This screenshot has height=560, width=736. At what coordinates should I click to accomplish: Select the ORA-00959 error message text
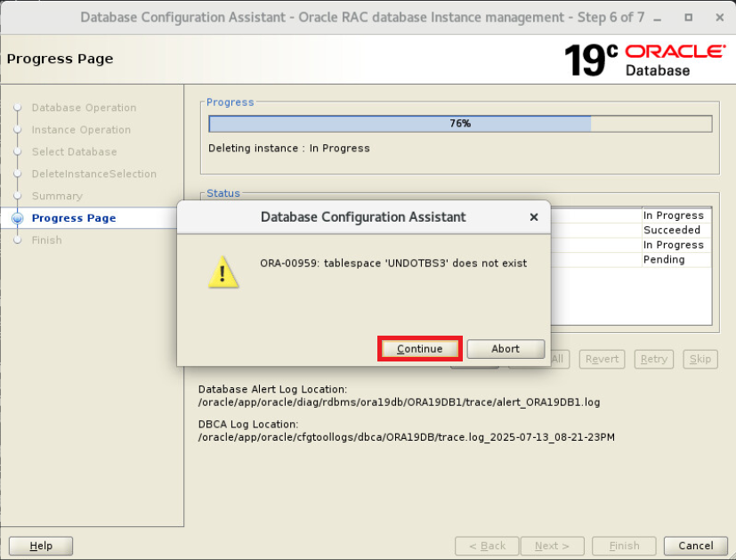(393, 263)
